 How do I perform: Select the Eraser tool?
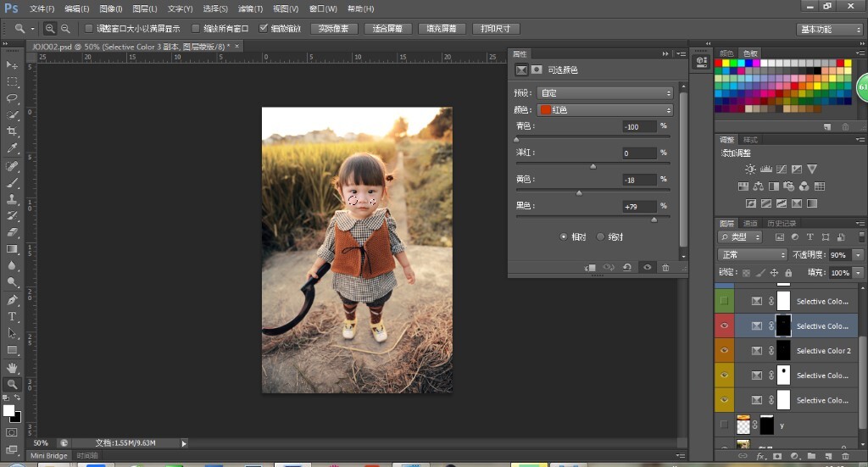pyautogui.click(x=12, y=232)
